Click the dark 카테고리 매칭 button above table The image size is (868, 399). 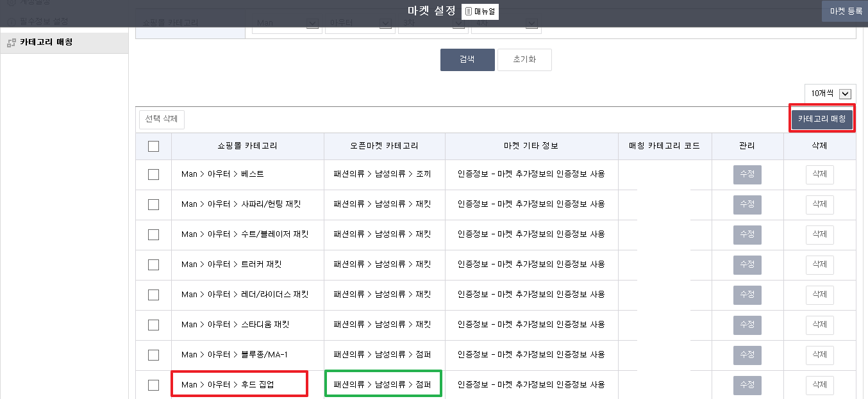(x=822, y=119)
